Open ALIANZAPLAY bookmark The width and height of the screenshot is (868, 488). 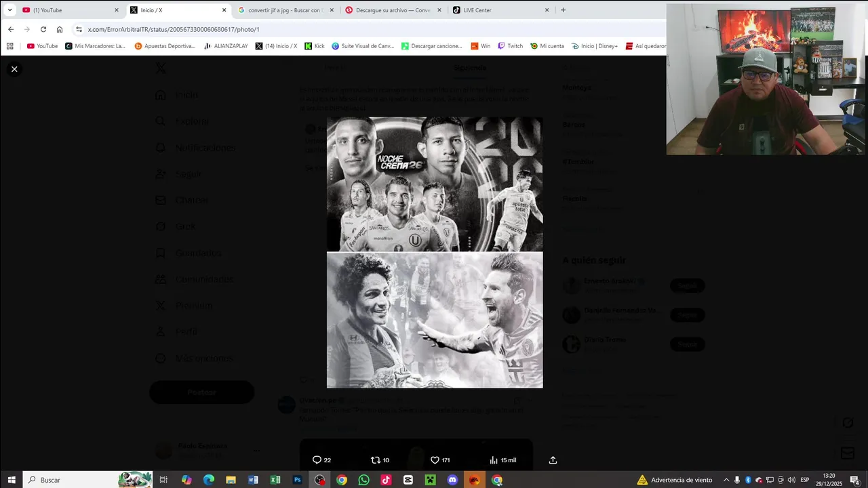click(x=226, y=46)
